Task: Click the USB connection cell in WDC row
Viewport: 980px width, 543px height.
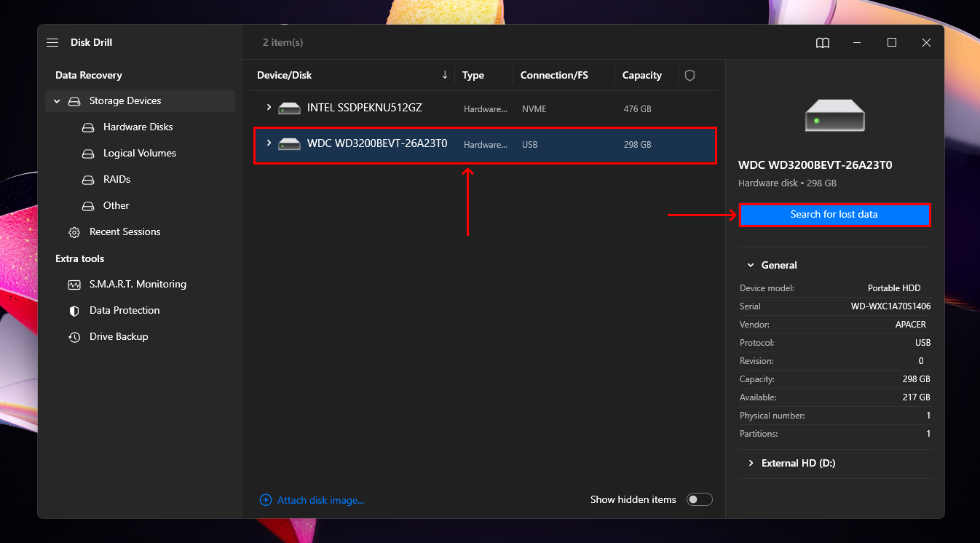Action: point(530,145)
